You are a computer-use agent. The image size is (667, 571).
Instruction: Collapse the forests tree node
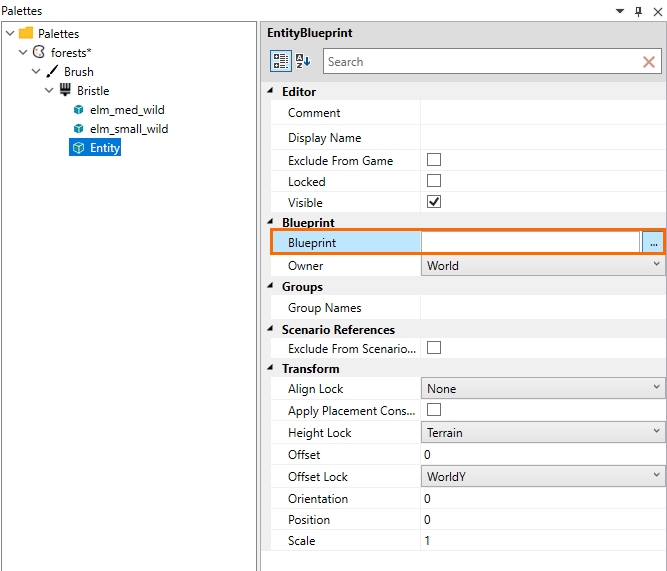23,52
